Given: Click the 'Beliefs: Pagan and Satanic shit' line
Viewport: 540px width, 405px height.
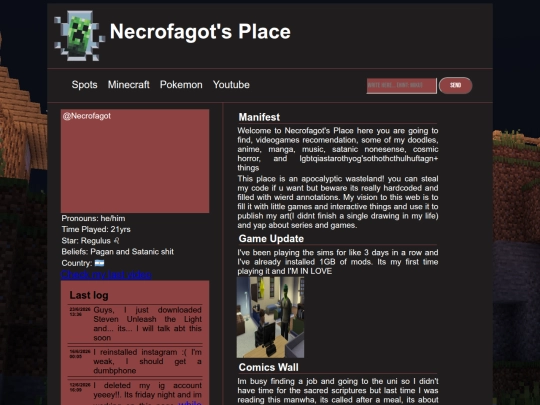Looking at the screenshot, I should [x=117, y=252].
